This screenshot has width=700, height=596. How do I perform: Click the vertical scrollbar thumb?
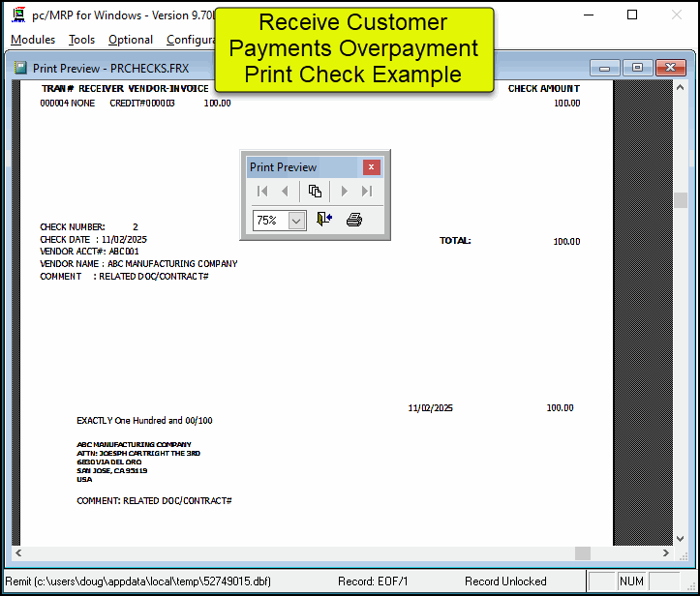(x=681, y=200)
